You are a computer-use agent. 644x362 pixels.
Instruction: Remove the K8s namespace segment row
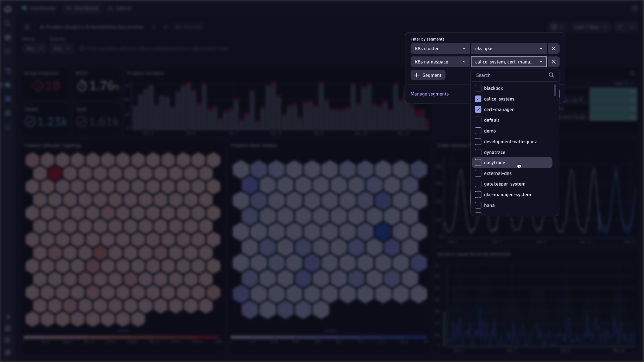(553, 62)
